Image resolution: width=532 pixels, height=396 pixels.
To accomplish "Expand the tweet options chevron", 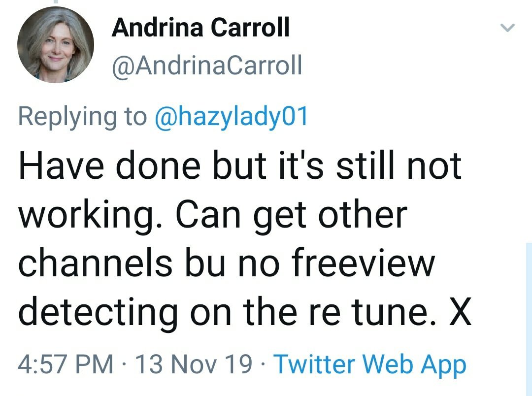I will [507, 29].
